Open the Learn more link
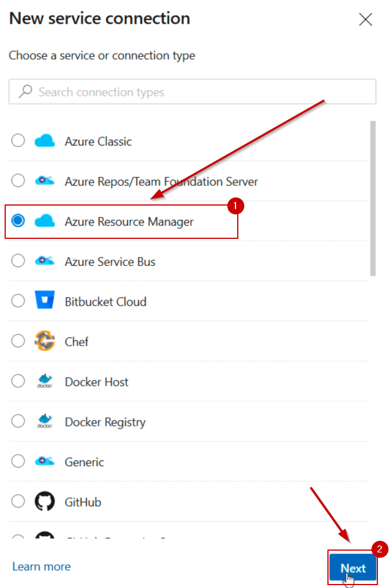The image size is (390, 588). [x=41, y=567]
